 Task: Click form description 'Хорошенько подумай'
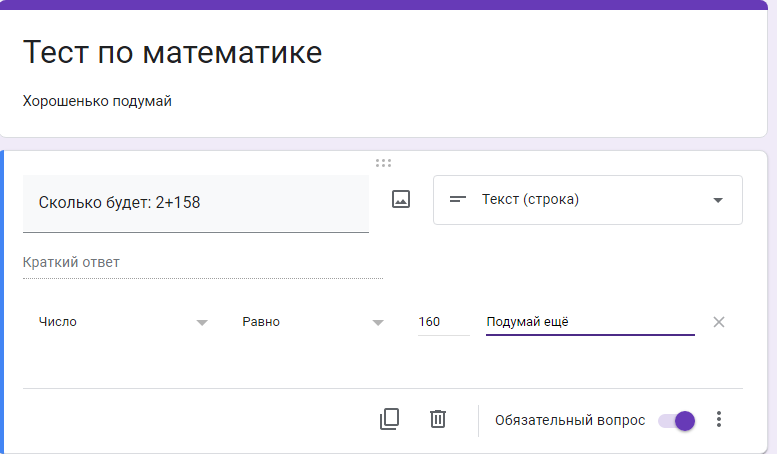[x=97, y=101]
